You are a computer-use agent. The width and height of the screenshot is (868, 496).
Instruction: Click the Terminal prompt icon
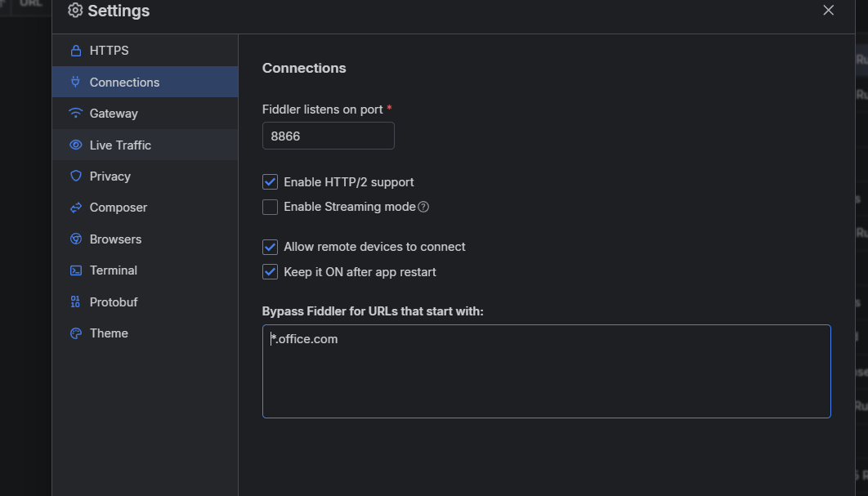76,270
